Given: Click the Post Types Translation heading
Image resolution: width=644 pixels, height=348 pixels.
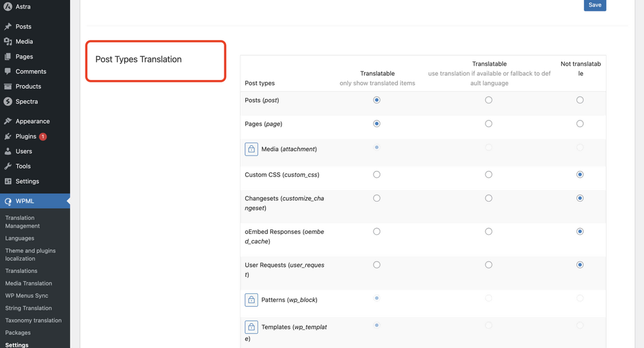Looking at the screenshot, I should point(138,60).
